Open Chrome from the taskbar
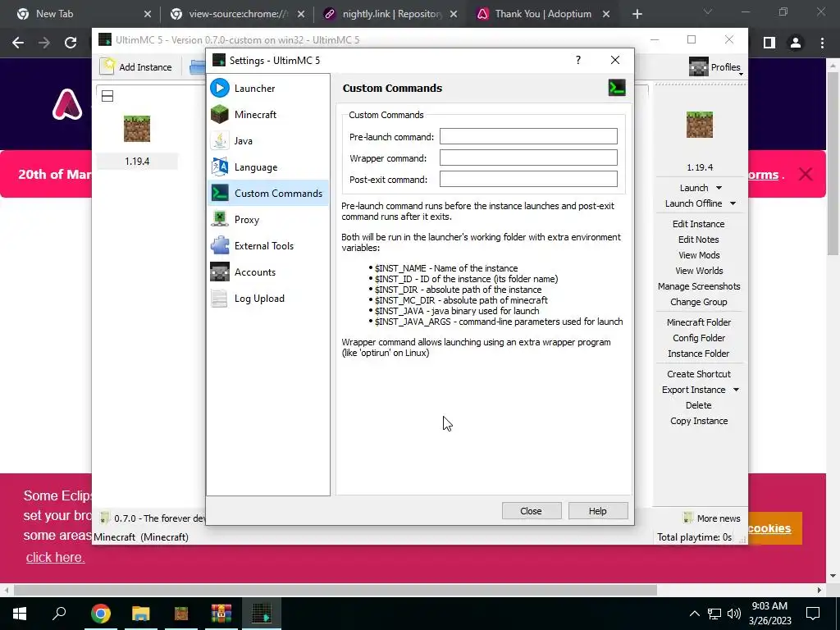 pyautogui.click(x=100, y=614)
